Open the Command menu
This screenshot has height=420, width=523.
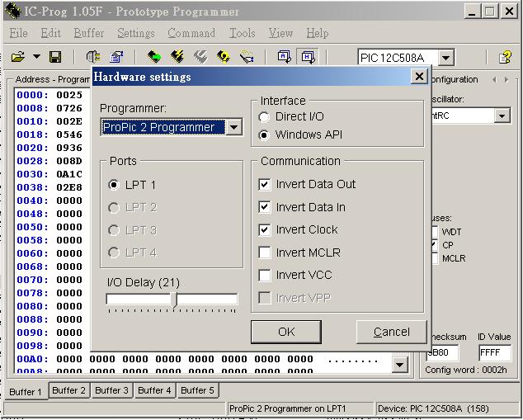(191, 33)
